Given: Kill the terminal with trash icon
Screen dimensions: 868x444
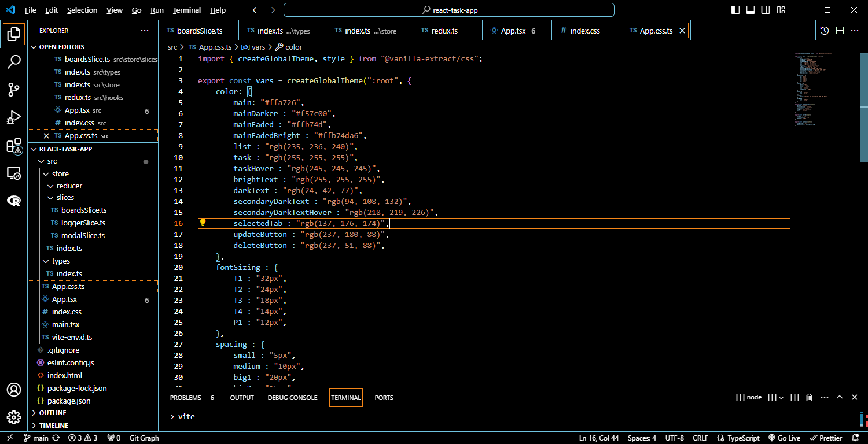Looking at the screenshot, I should [x=810, y=397].
